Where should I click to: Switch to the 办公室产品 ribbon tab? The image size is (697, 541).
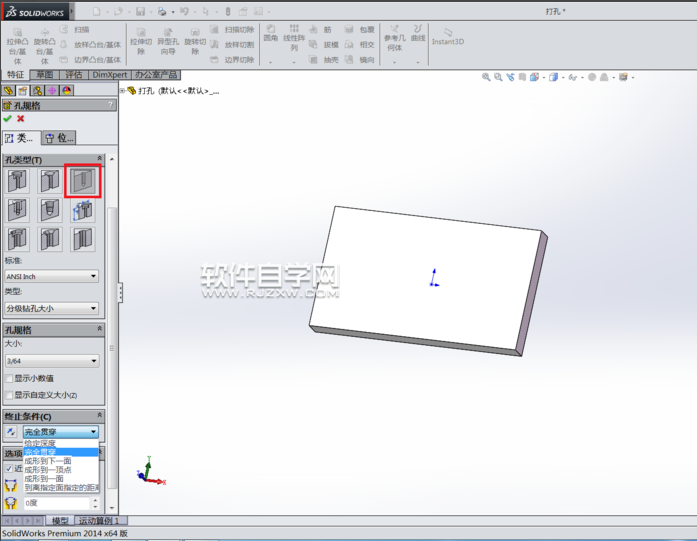pyautogui.click(x=156, y=75)
